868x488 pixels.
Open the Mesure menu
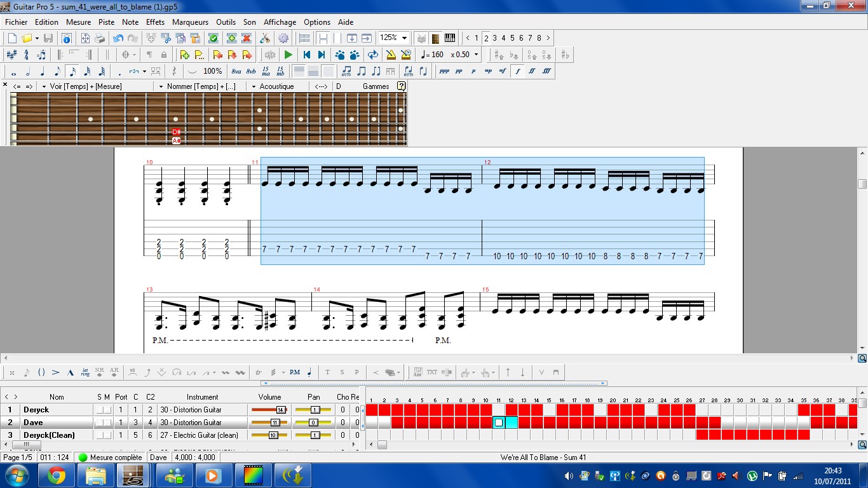(78, 22)
